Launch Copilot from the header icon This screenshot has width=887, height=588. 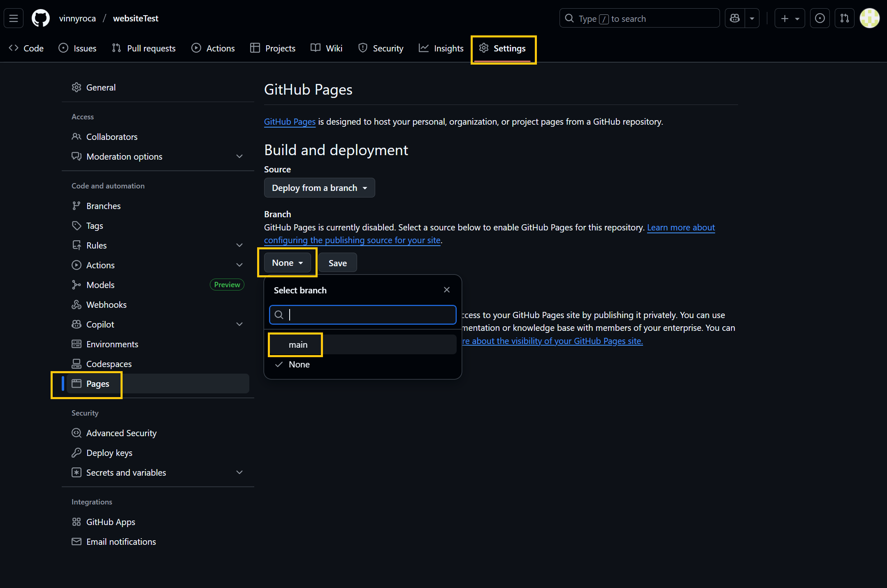(735, 18)
